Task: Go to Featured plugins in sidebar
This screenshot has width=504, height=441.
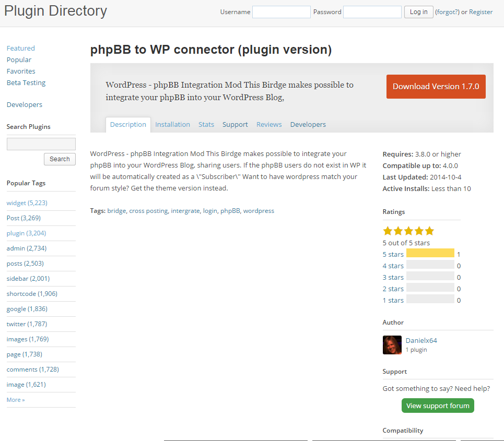Action: click(20, 48)
